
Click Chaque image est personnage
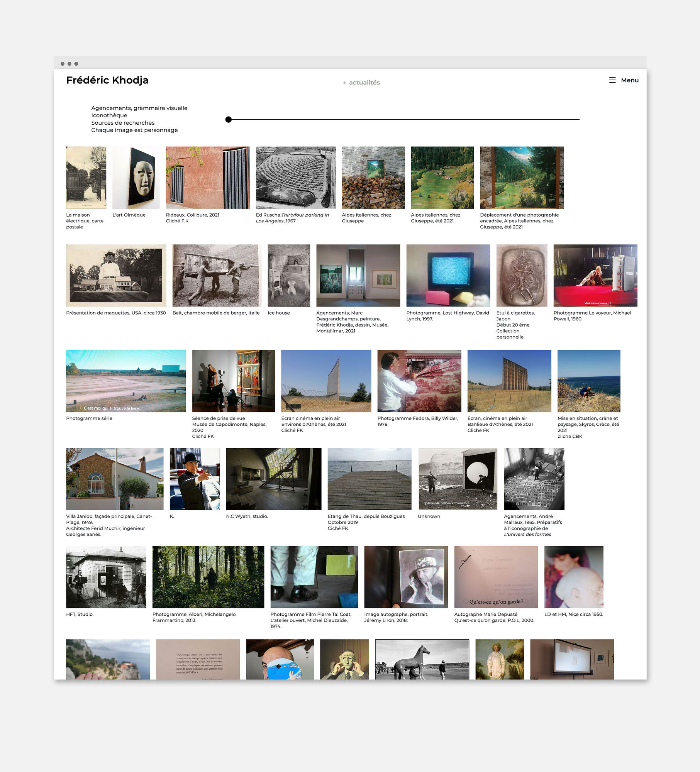tap(134, 130)
